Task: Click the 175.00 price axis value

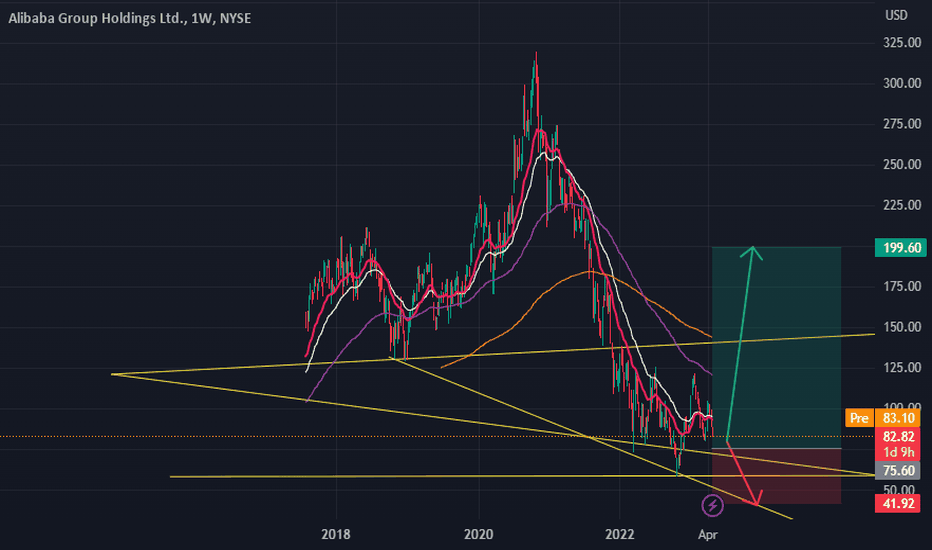Action: click(x=902, y=287)
